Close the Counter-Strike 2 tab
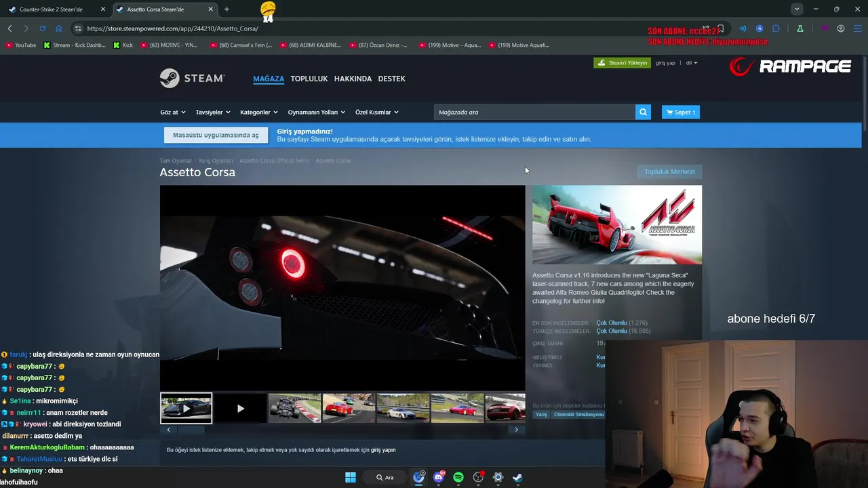The height and width of the screenshot is (488, 868). coord(103,9)
